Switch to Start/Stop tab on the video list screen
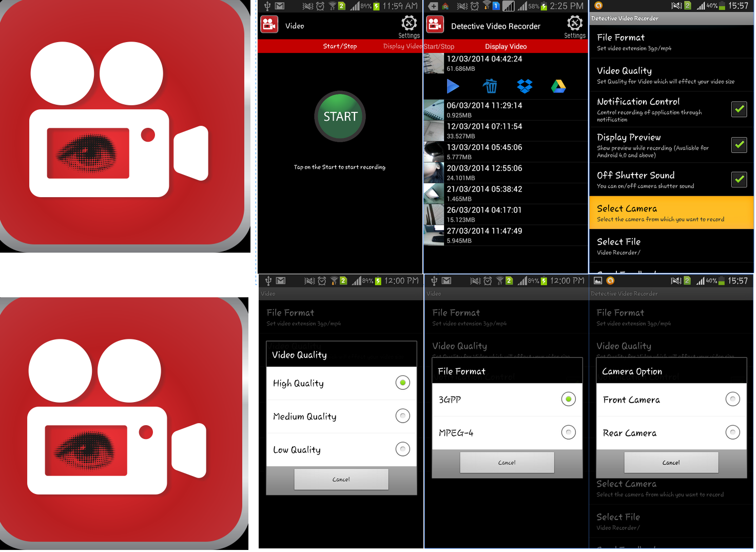This screenshot has height=552, width=756. coord(439,46)
